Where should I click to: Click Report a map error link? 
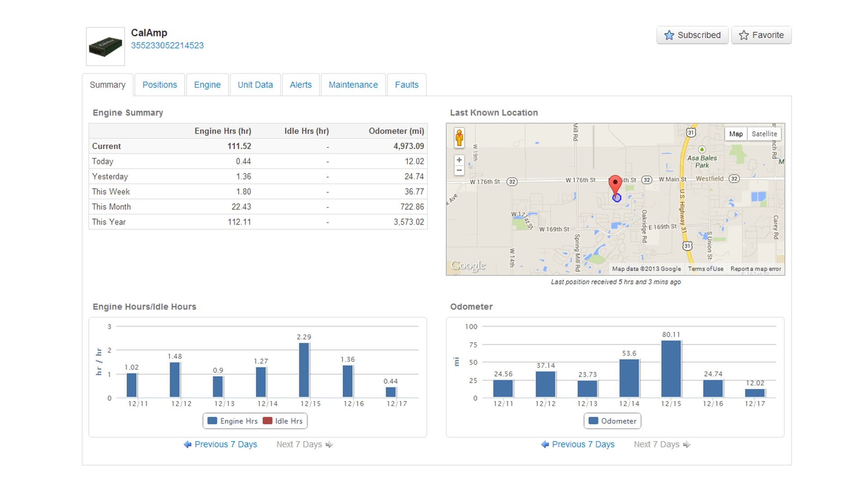click(x=755, y=269)
